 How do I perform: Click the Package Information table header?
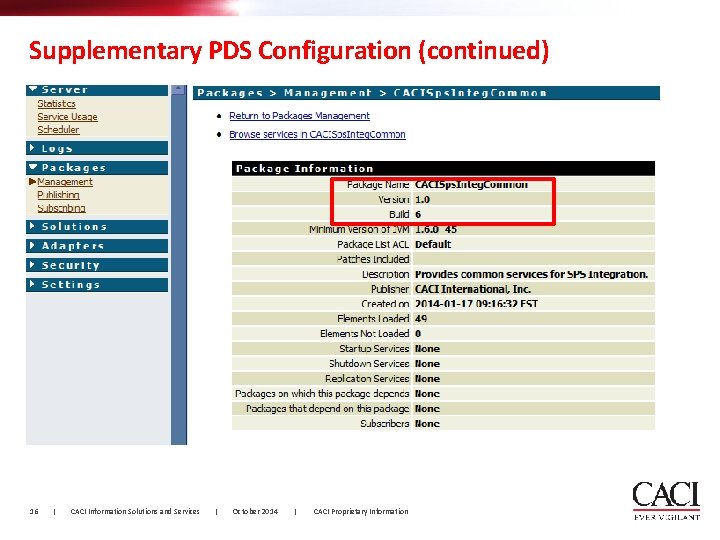[x=443, y=169]
